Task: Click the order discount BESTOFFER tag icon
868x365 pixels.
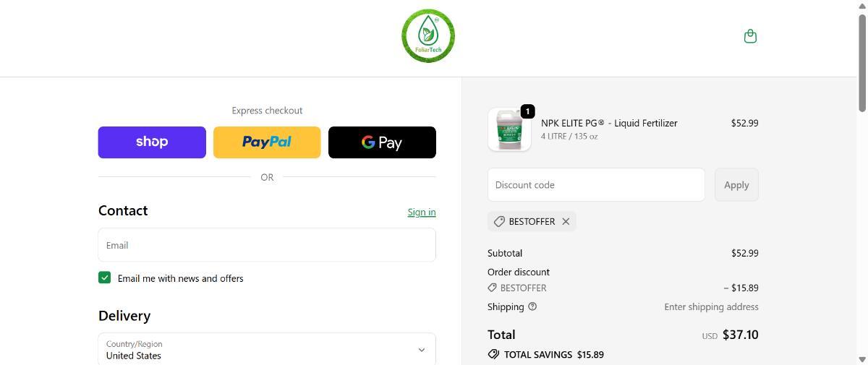Action: coord(493,288)
